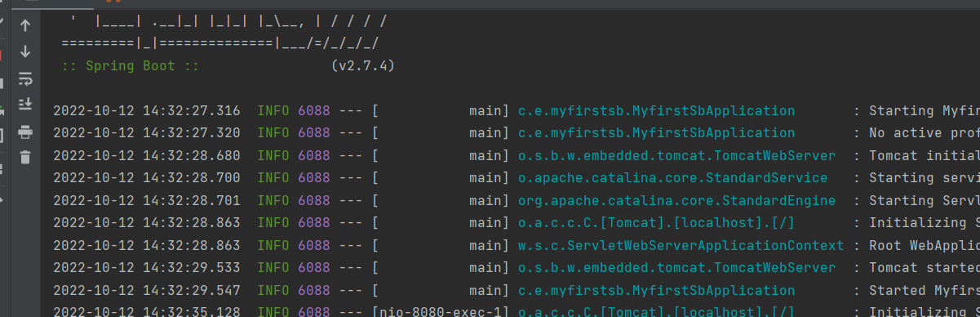This screenshot has height=317, width=980.
Task: Click timestamp '2022-10-12 14:32:27.320'
Action: [x=147, y=133]
